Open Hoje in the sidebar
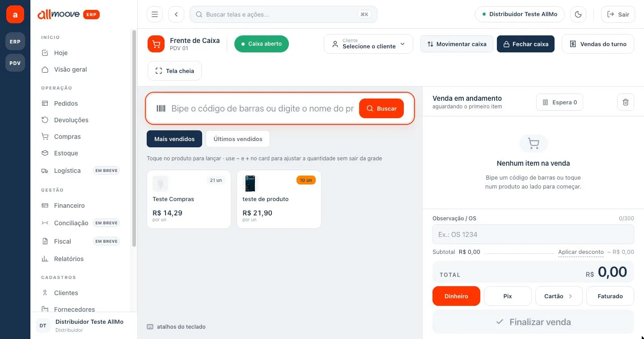The image size is (644, 339). click(x=80, y=53)
